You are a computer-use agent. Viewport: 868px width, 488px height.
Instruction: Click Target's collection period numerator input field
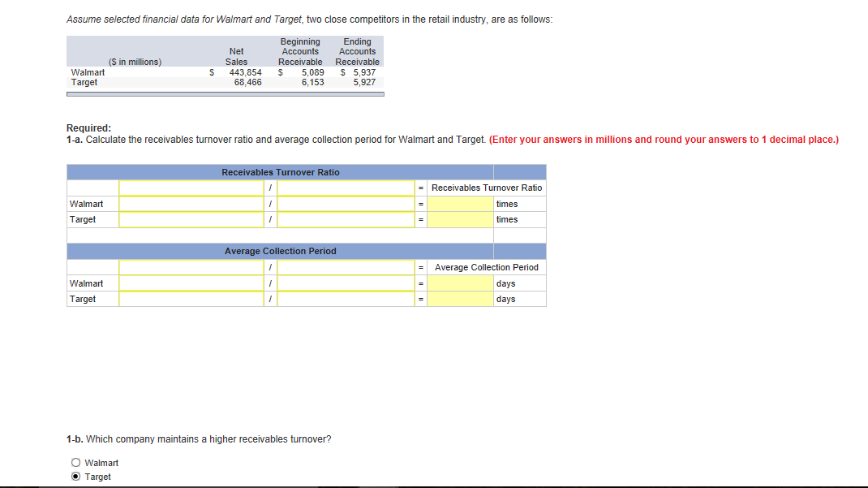(x=191, y=298)
